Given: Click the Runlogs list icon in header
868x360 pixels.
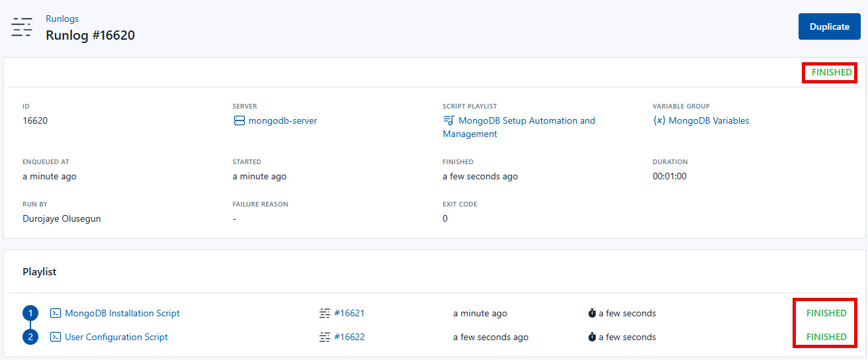Looking at the screenshot, I should click(22, 27).
